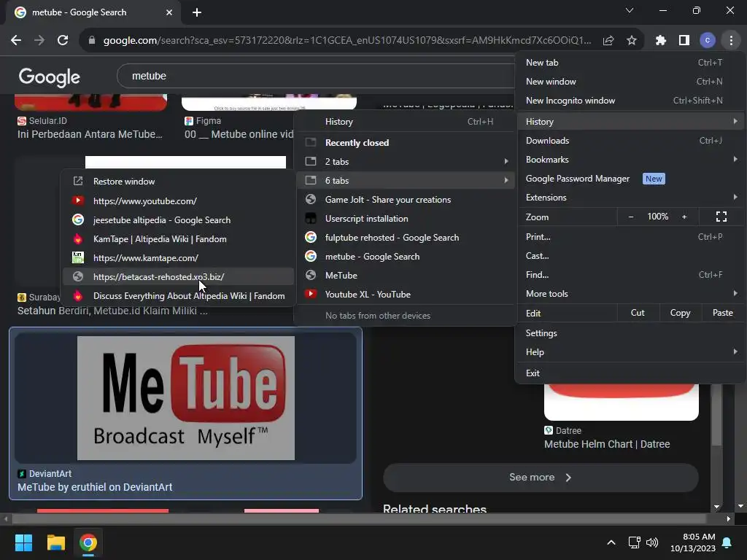The image size is (747, 560).
Task: Open the Extensions puzzle icon
Action: [661, 41]
